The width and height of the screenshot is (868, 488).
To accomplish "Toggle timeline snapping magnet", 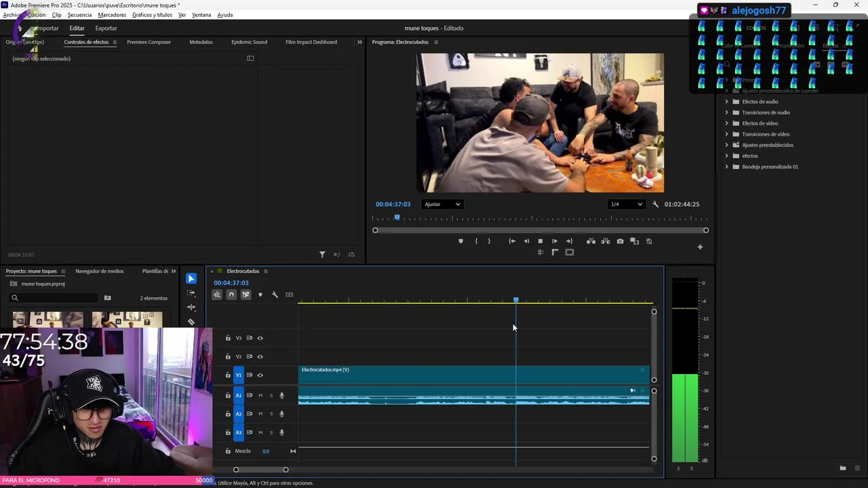I will (231, 295).
